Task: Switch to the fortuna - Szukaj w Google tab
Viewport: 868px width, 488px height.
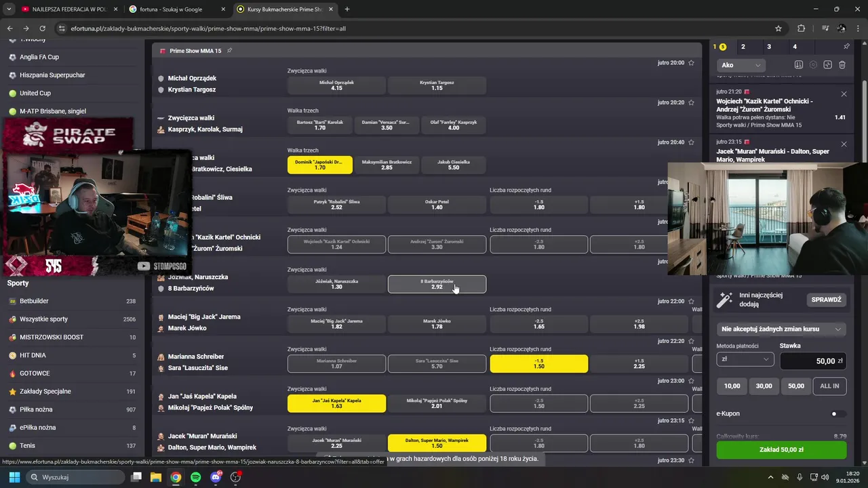Action: (176, 9)
